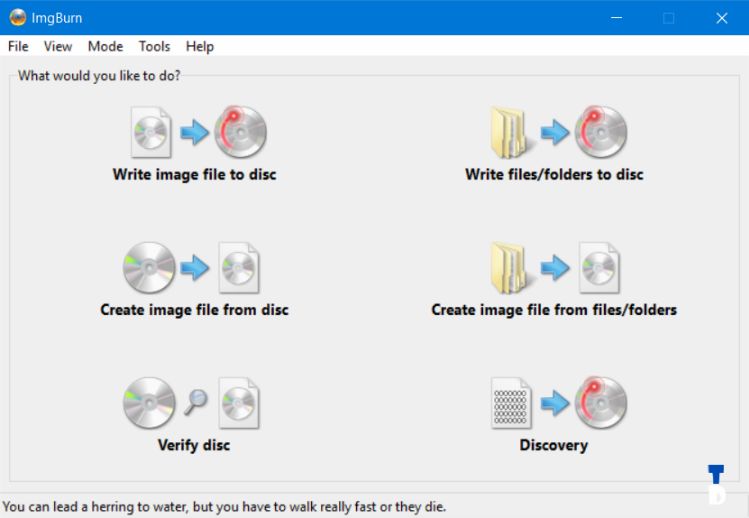Screen dimensions: 749x518
Task: Click the "Create image file from disc" label
Action: [194, 310]
